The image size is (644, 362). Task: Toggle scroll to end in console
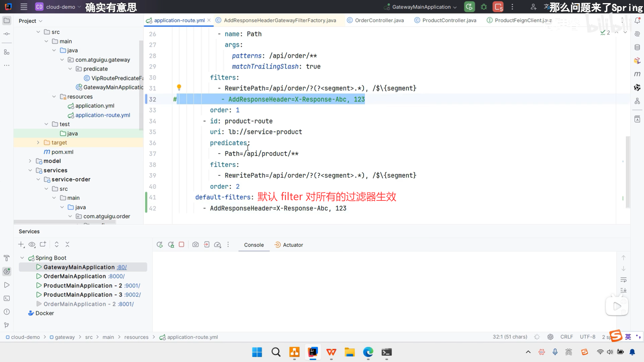(624, 290)
